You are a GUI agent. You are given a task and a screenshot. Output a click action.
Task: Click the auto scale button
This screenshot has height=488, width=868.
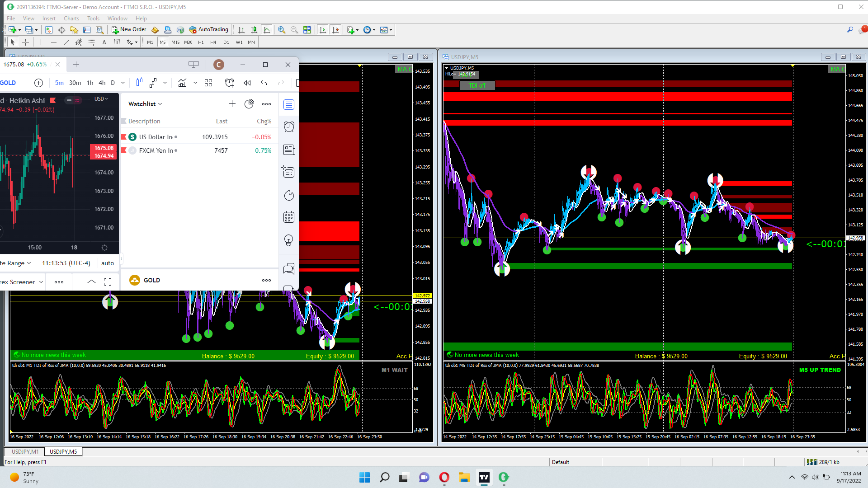tap(108, 263)
